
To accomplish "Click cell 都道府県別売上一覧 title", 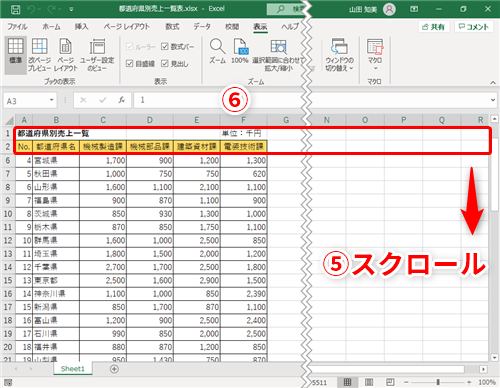I will pos(53,134).
